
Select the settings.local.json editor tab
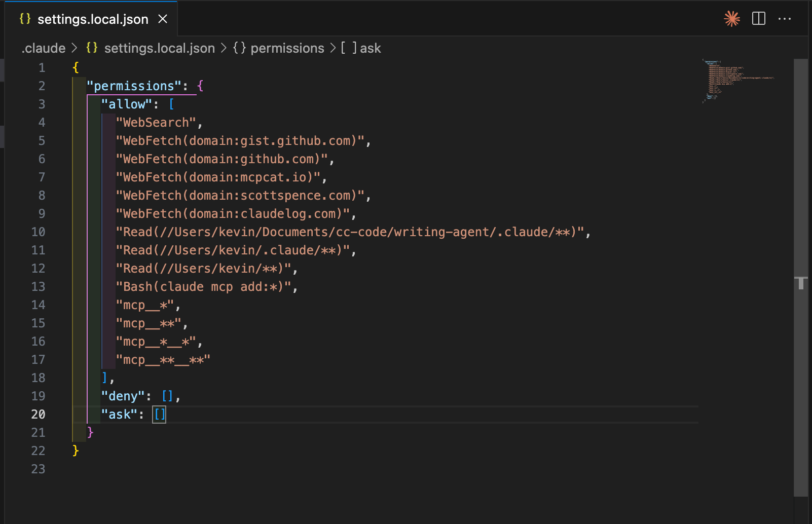[92, 19]
